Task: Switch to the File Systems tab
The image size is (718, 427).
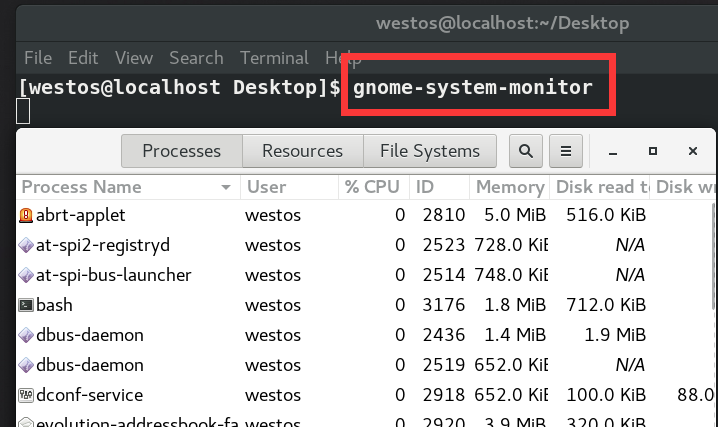Action: [x=430, y=151]
